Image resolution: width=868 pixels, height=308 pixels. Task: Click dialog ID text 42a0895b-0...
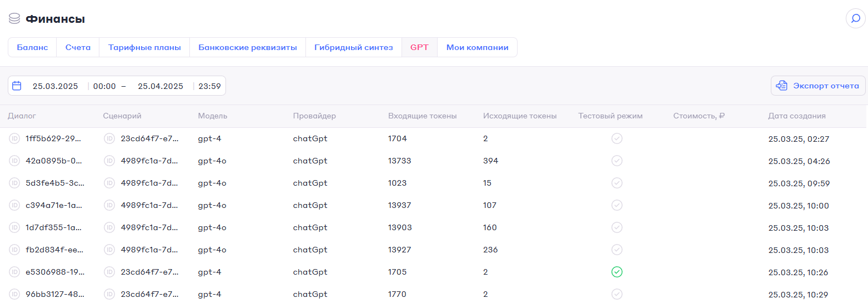click(54, 161)
